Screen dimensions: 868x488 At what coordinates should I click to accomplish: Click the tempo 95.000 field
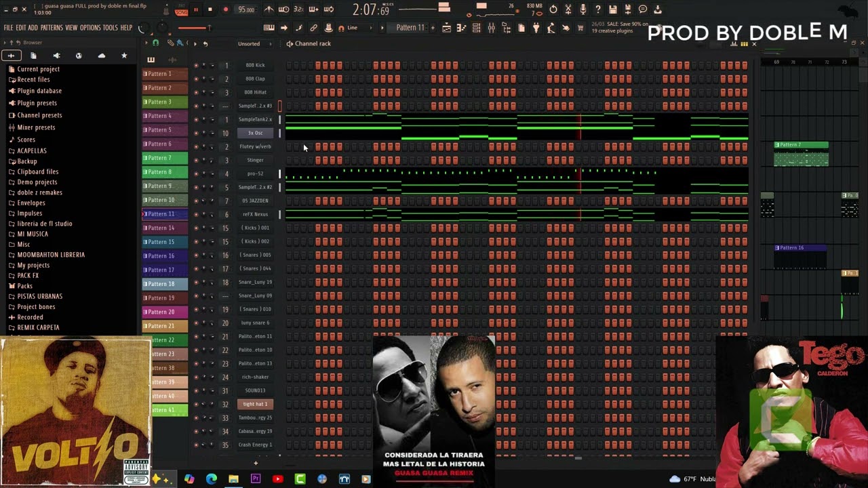(246, 9)
